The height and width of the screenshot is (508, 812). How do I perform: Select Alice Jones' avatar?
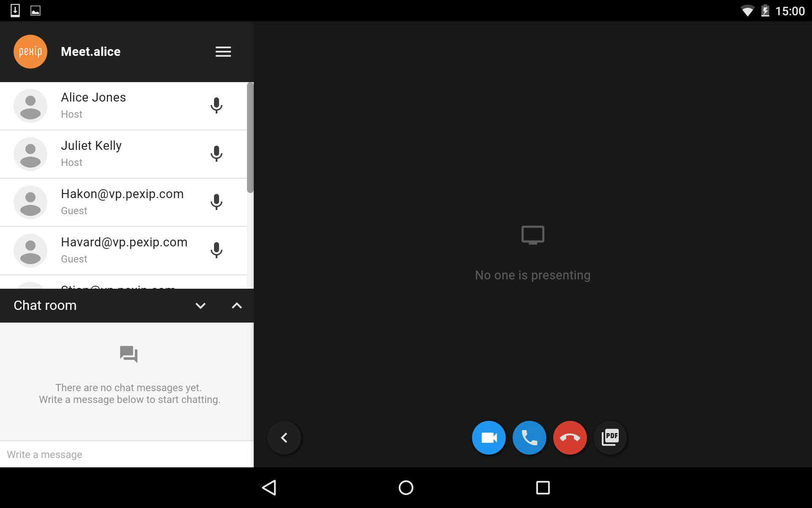pos(30,106)
